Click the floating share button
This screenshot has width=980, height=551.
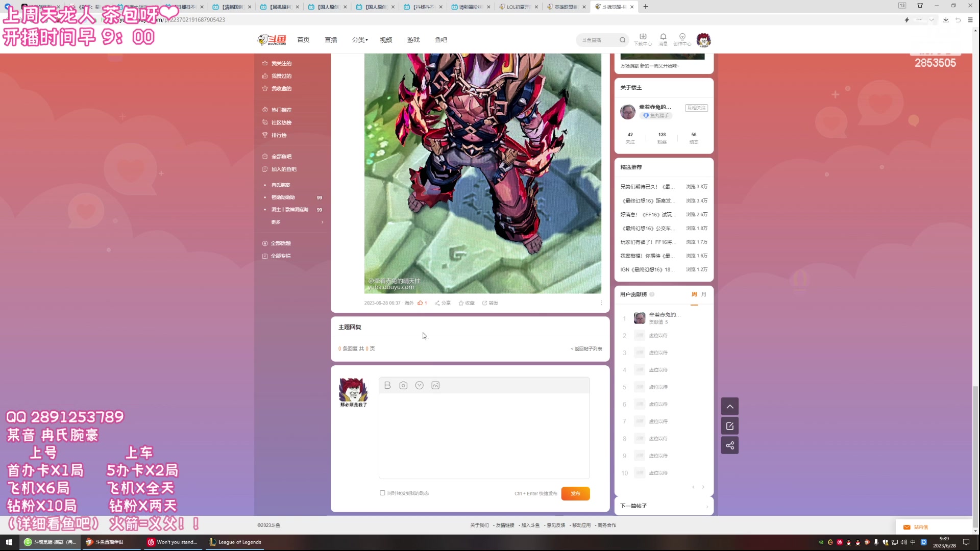click(x=730, y=445)
